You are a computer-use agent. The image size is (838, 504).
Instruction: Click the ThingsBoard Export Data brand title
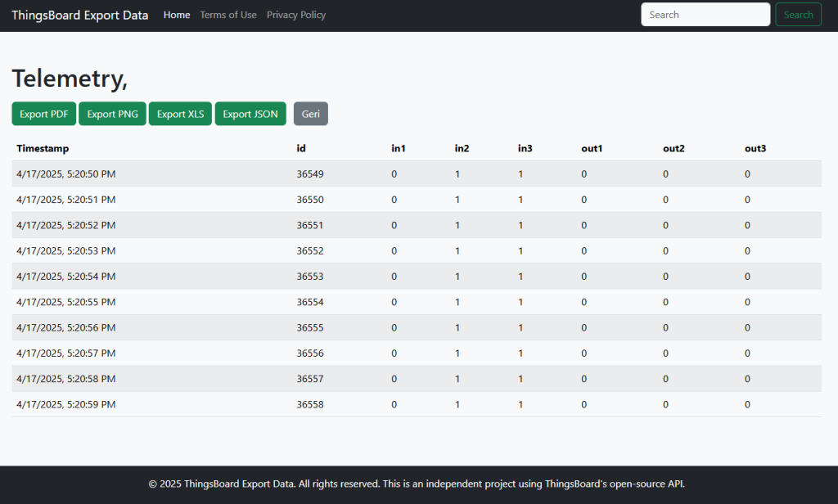click(80, 15)
